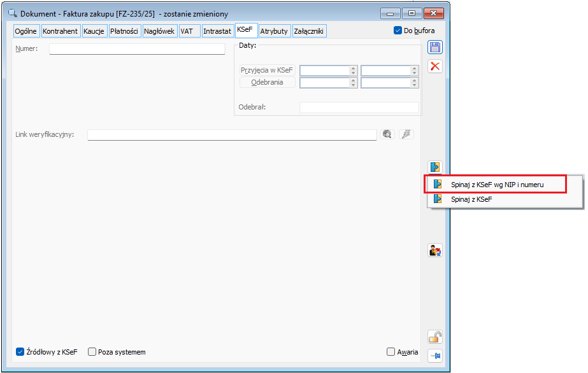Image resolution: width=588 pixels, height=373 pixels.
Task: Decrease the Przyjęcia w KSeF date spinner
Action: pos(353,73)
